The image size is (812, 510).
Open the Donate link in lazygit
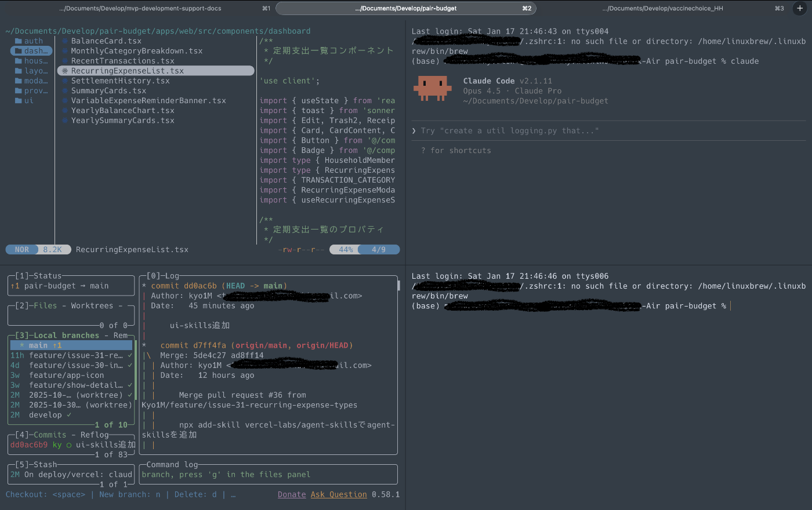[x=292, y=494]
